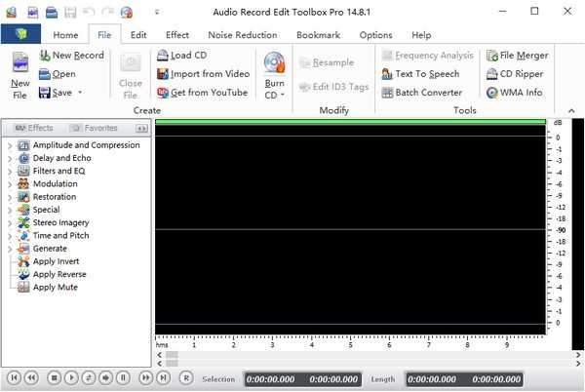The height and width of the screenshot is (392, 585).
Task: Click the R record button
Action: coord(186,377)
